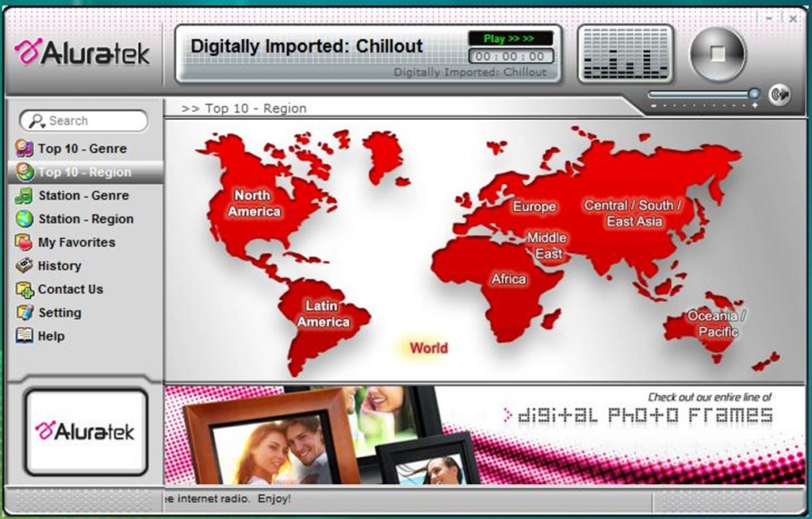Screen dimensions: 812x519
Task: Click the Station - Genre music note icon
Action: pyautogui.click(x=25, y=195)
